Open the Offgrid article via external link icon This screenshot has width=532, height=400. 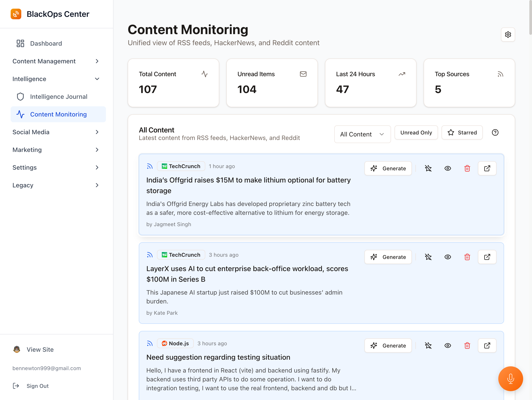(487, 168)
